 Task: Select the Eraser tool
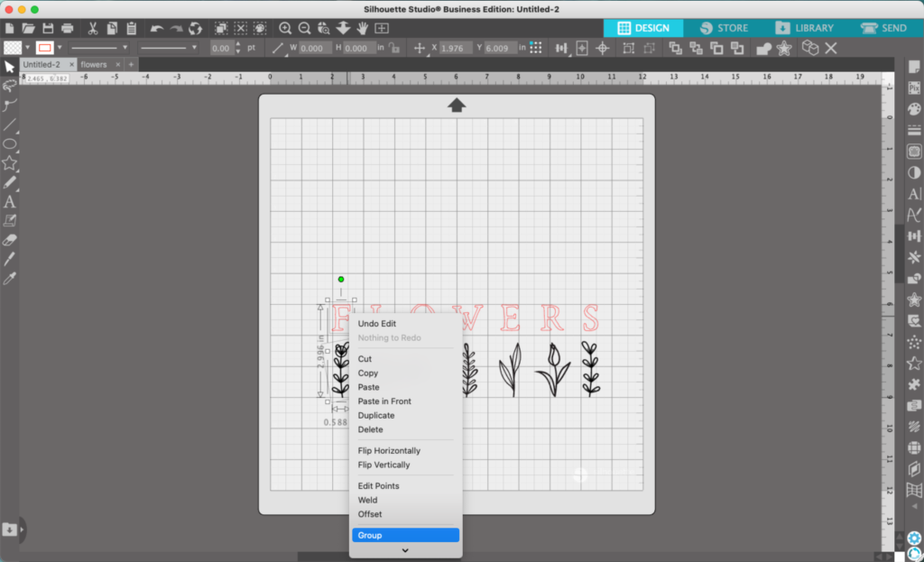9,240
